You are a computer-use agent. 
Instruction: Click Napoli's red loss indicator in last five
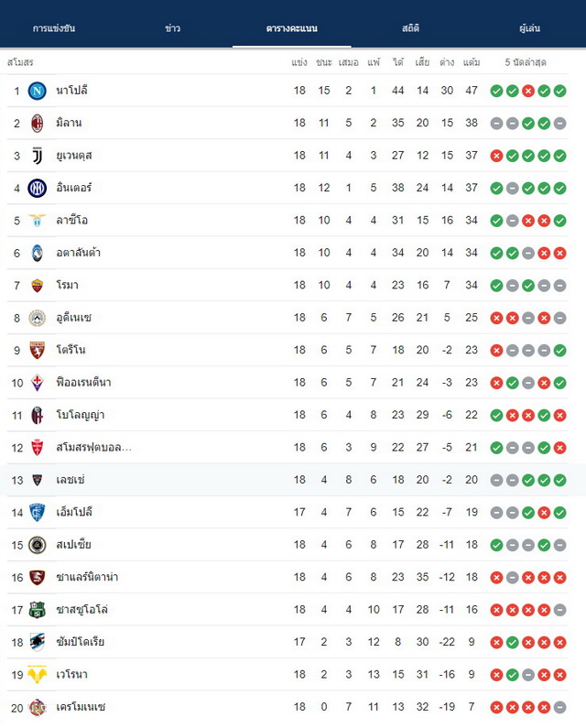pos(528,91)
